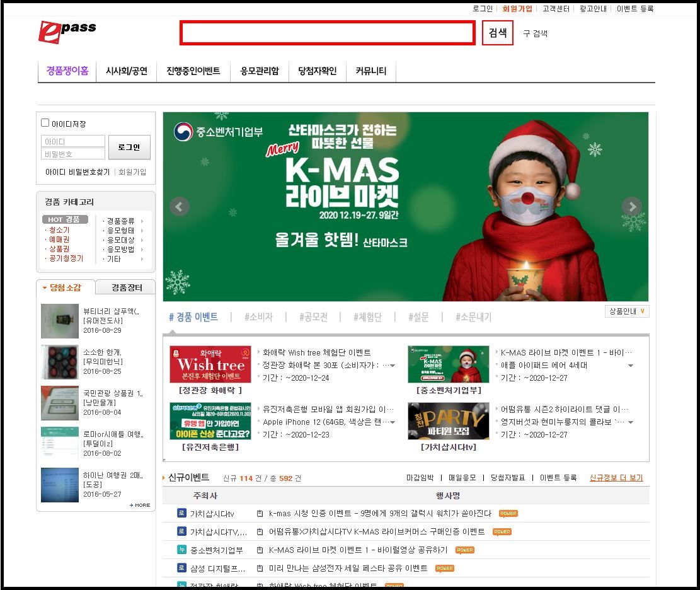The image size is (700, 590).
Task: Open the 커뮤니티 tab
Action: click(x=371, y=71)
